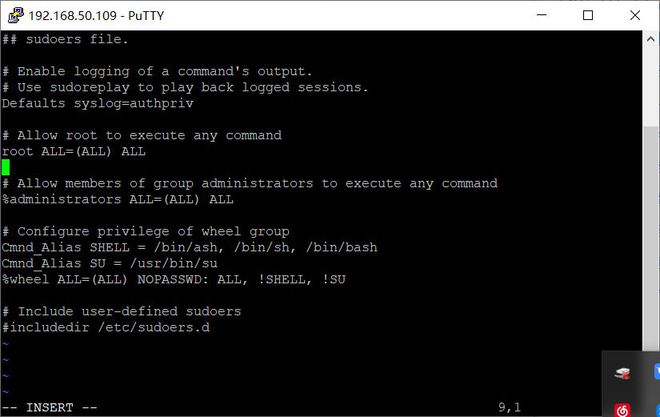
Task: Click the title text 192.168.50.109 - PuTTY
Action: tap(87, 15)
